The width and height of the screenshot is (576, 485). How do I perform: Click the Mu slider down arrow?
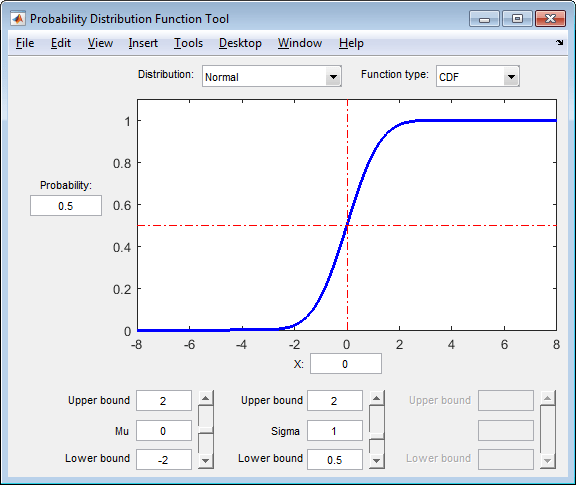pyautogui.click(x=206, y=460)
